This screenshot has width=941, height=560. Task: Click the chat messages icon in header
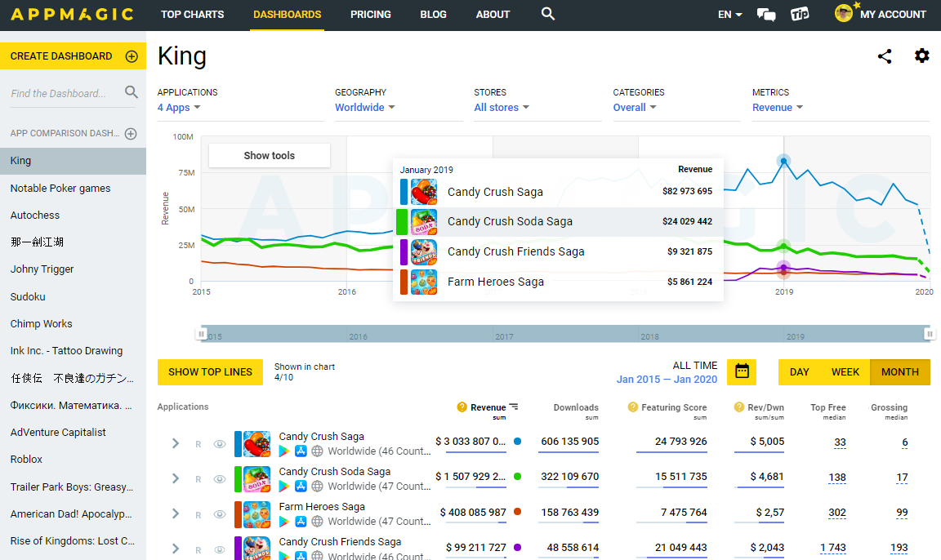(766, 14)
